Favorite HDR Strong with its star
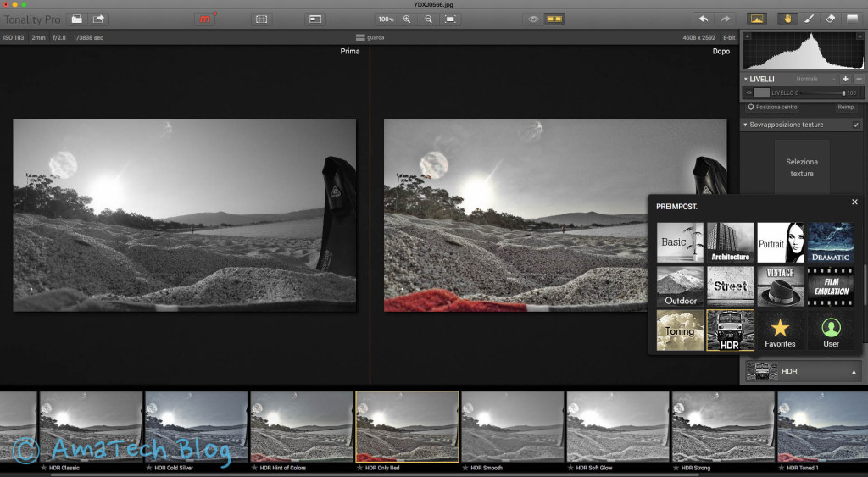The width and height of the screenshot is (868, 477). pos(676,468)
